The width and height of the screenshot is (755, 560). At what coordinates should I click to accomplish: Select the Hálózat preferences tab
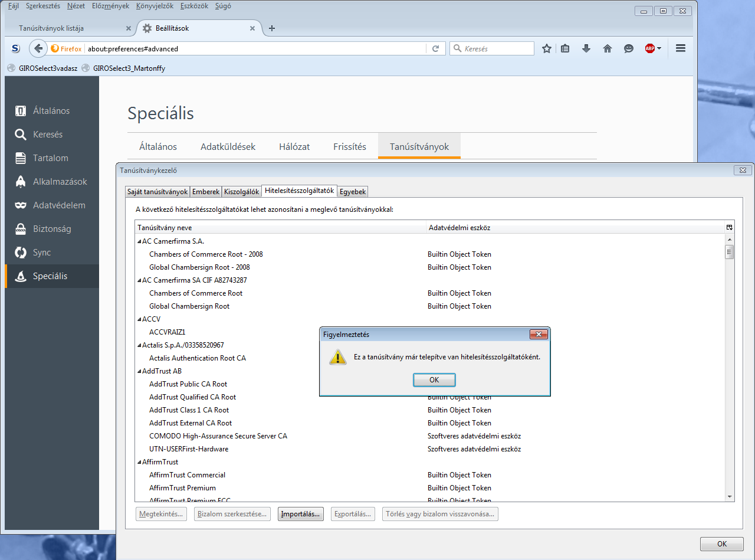click(x=294, y=147)
